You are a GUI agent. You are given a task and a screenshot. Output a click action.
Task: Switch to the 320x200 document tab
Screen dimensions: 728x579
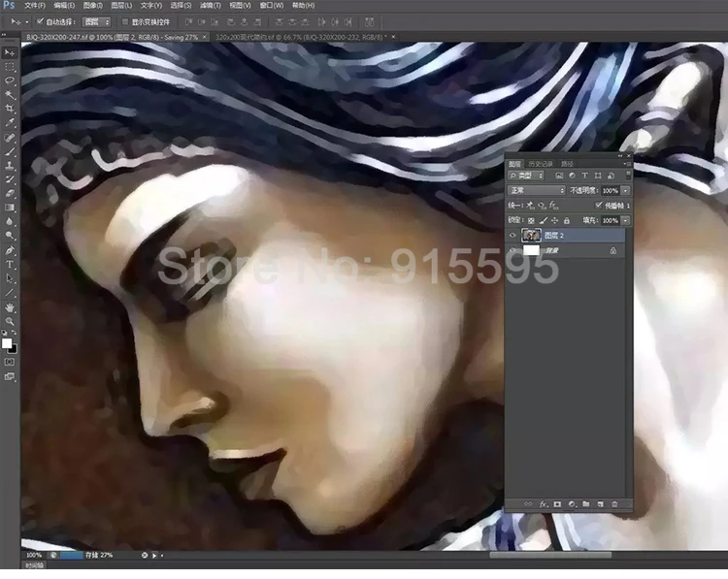click(x=301, y=37)
